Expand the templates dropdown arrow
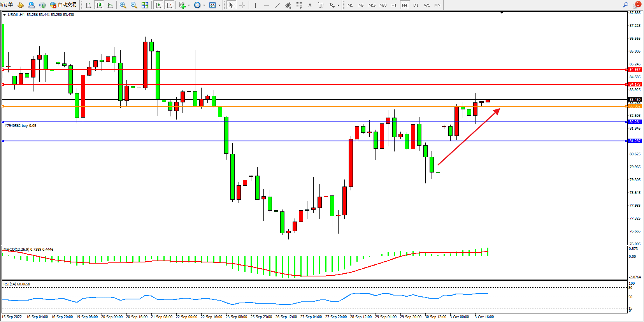The image size is (644, 322). point(219,5)
